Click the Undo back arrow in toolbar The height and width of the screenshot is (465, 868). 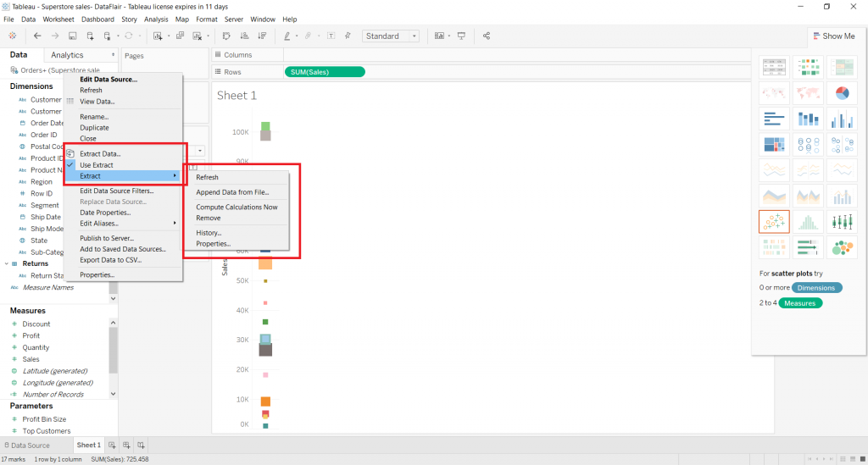37,36
